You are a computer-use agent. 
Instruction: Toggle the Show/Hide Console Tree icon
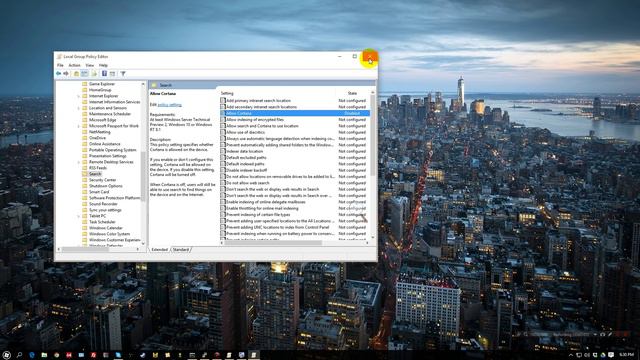[x=84, y=73]
